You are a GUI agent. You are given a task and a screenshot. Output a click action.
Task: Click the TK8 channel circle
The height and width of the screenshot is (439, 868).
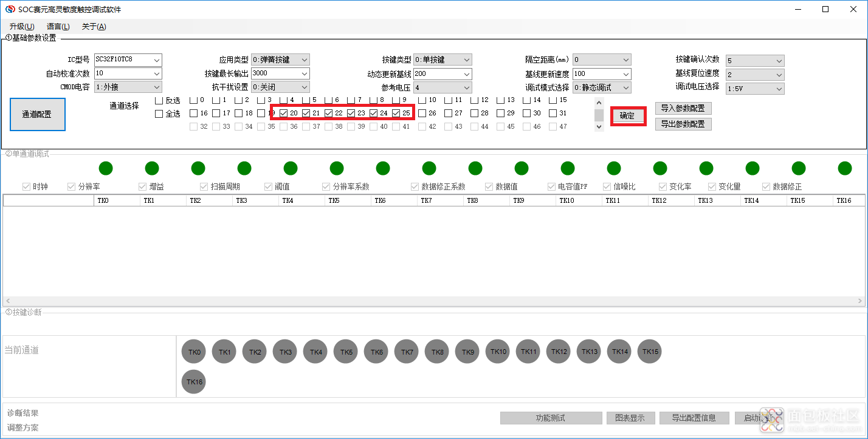pyautogui.click(x=437, y=352)
